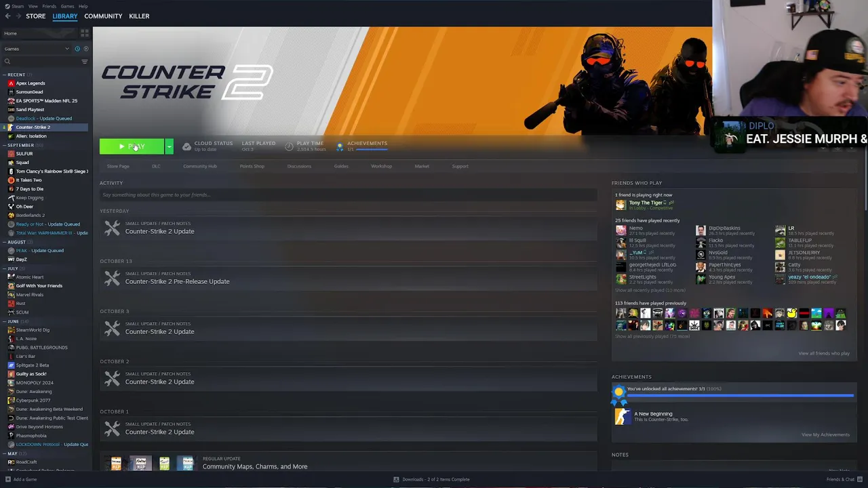Screen dimensions: 868x488
Task: Click the Achievements ribbon icon
Action: pos(340,146)
